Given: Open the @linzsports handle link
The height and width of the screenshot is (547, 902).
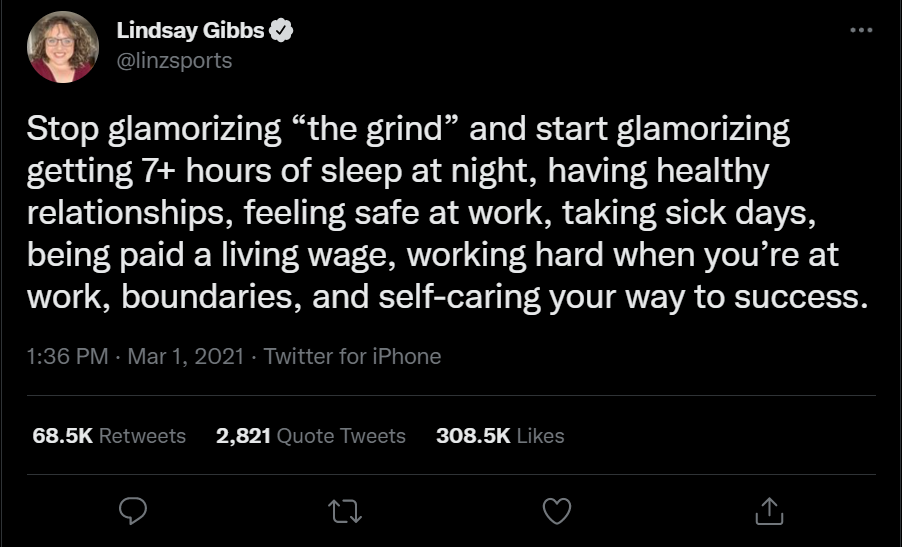Looking at the screenshot, I should (x=174, y=60).
